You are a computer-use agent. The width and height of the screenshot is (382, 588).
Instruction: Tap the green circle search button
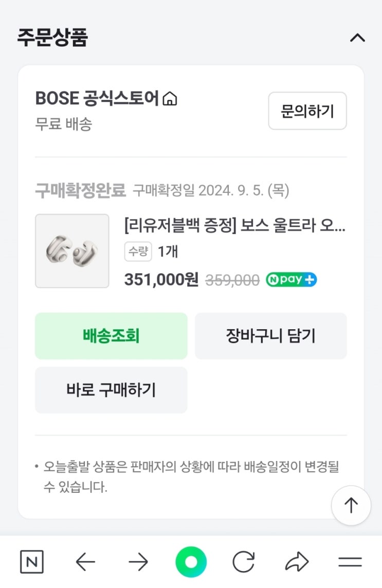coord(191,562)
